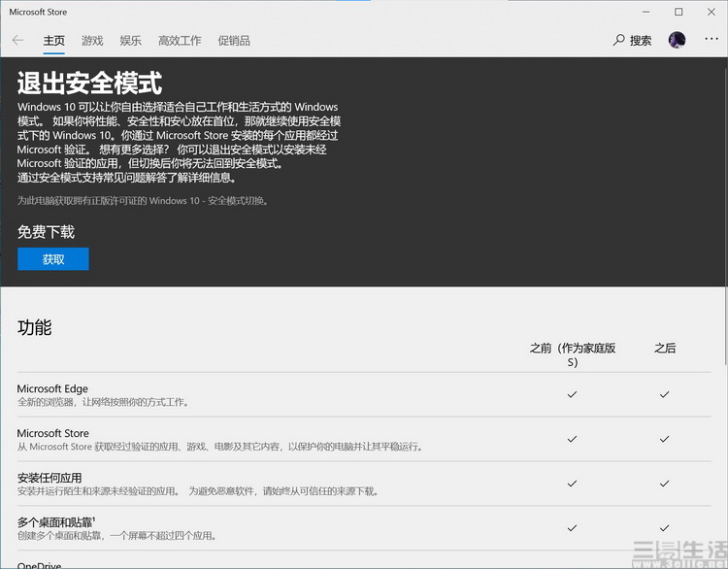The image size is (728, 569).
Task: Open the user account avatar
Action: (677, 40)
